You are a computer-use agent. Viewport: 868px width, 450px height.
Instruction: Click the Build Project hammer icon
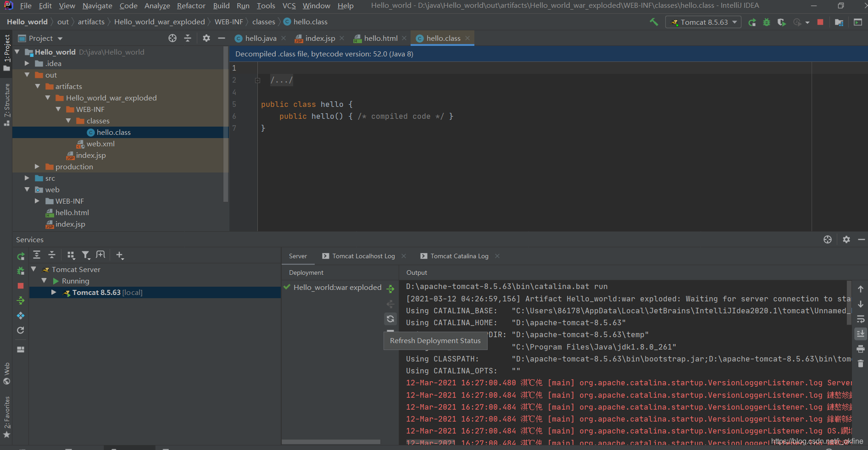tap(654, 22)
